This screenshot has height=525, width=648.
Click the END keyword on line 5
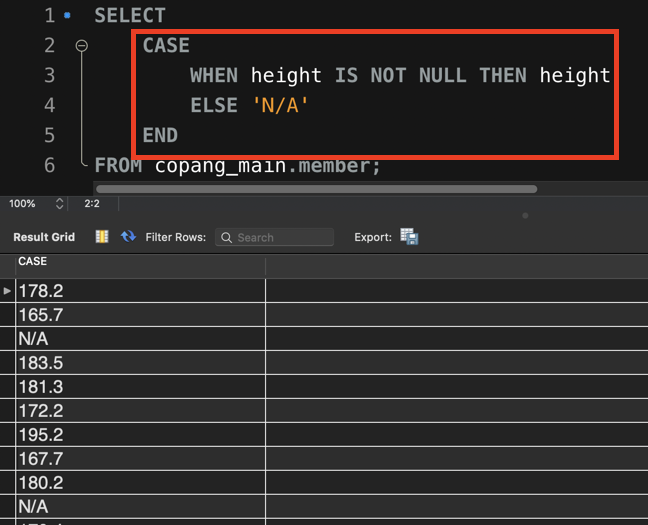160,136
